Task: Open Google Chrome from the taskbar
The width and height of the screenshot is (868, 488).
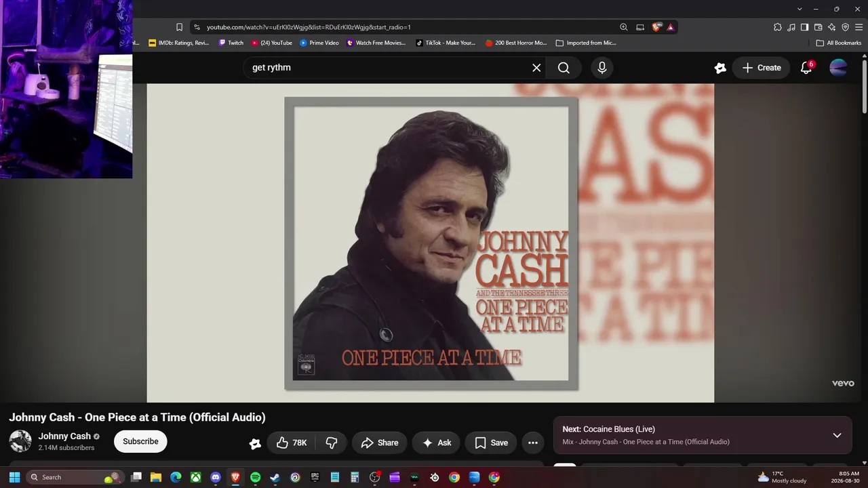Action: coord(454,477)
